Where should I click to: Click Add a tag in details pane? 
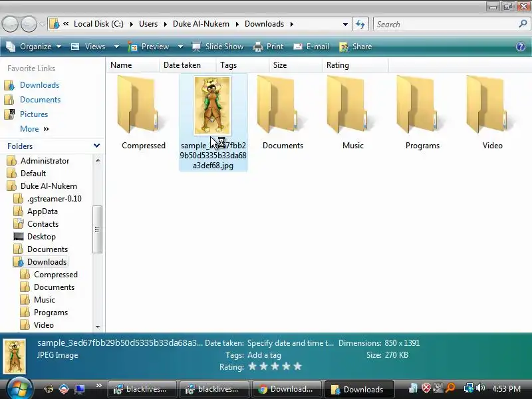pyautogui.click(x=264, y=355)
